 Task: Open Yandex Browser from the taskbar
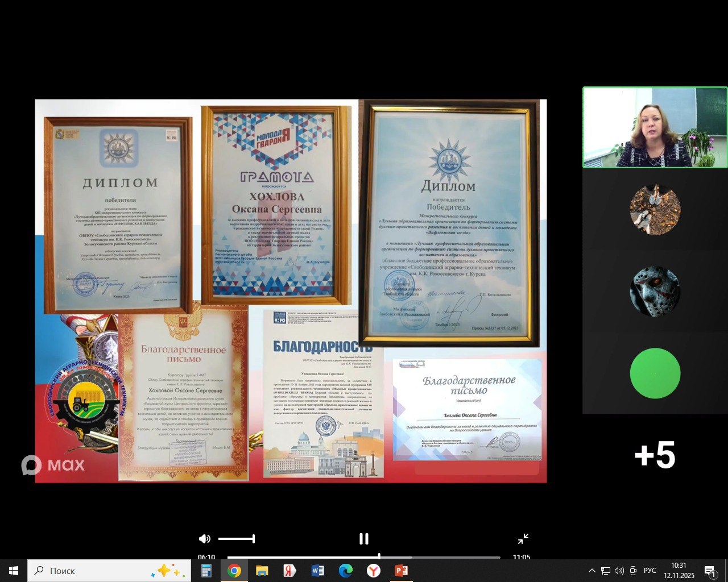point(373,571)
